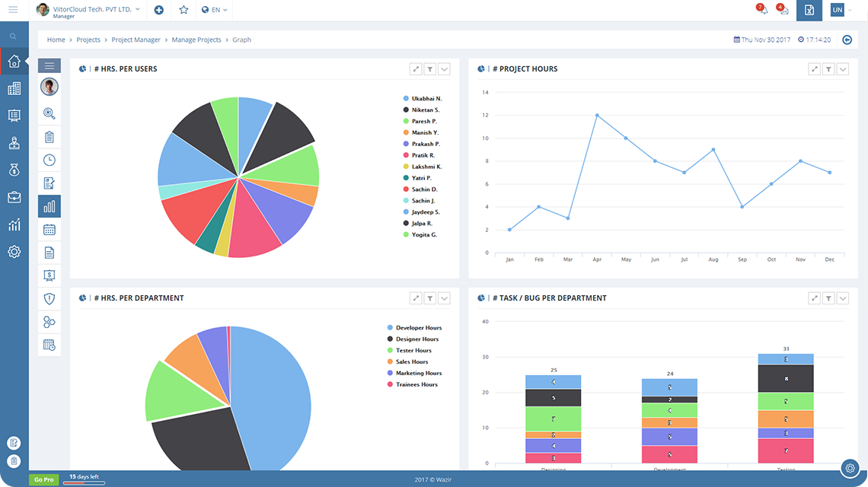Click the shield icon in secondary sidebar

(49, 299)
